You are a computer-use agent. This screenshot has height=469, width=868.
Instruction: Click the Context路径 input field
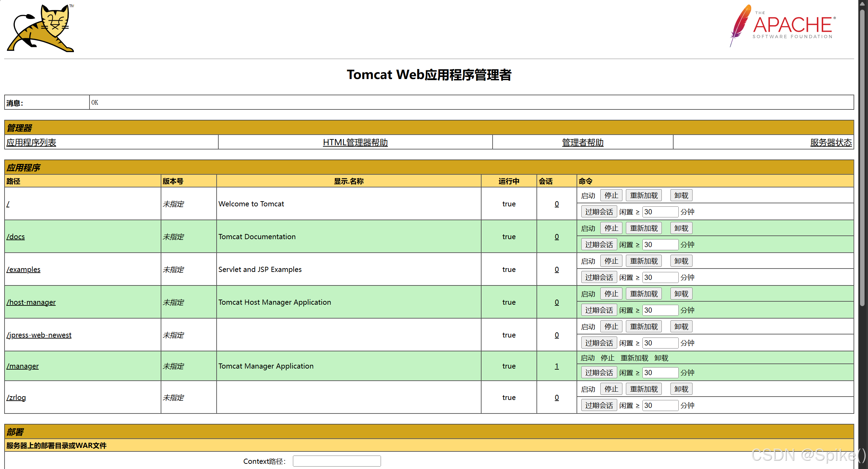coord(336,461)
